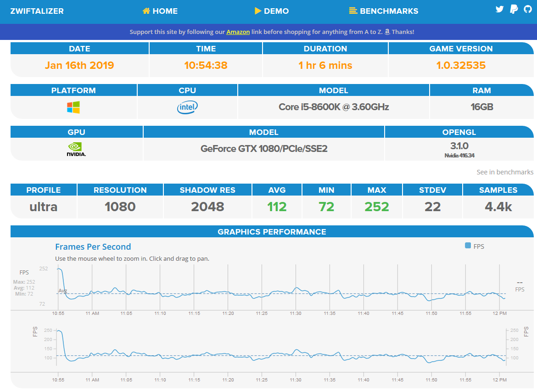Open the GitHub icon link
537x392 pixels.
pyautogui.click(x=528, y=9)
